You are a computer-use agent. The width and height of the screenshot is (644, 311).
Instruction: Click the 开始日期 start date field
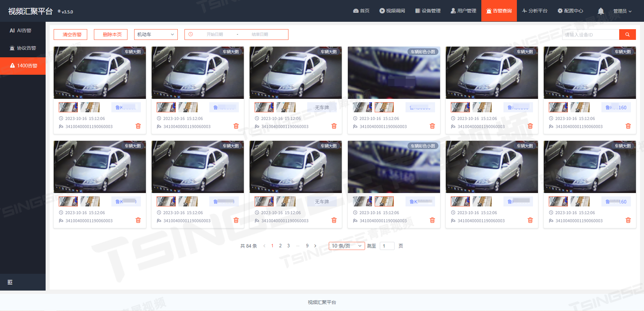point(215,34)
